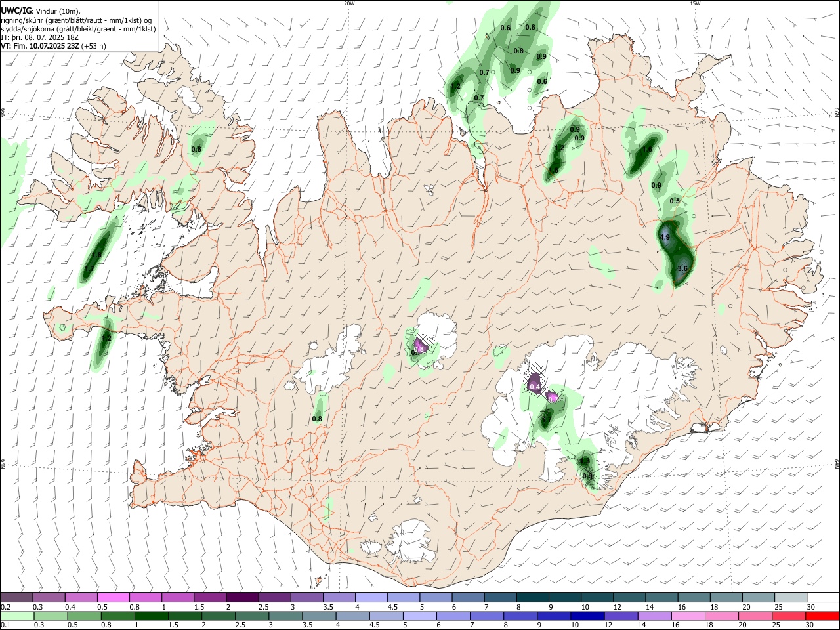
Task: Click the 0.2 label under top legend row
Action: click(5, 607)
